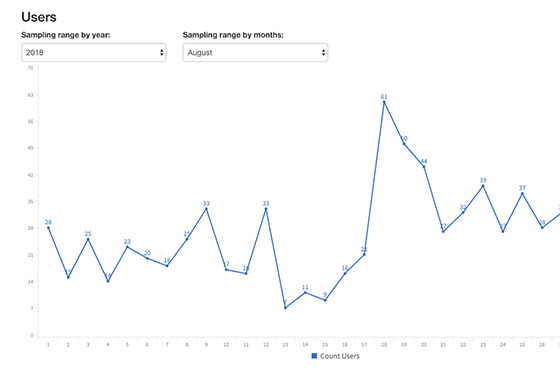560x374 pixels.
Task: Open the year sampling range dropdown
Action: point(94,53)
